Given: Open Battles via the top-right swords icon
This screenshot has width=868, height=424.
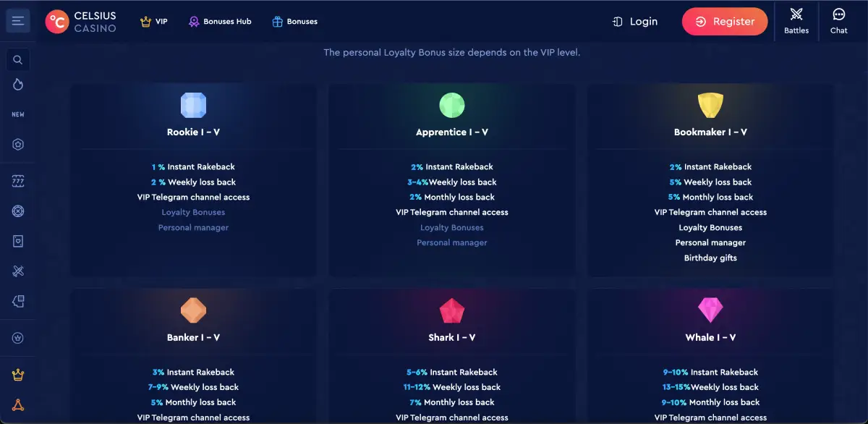Looking at the screenshot, I should (x=796, y=20).
